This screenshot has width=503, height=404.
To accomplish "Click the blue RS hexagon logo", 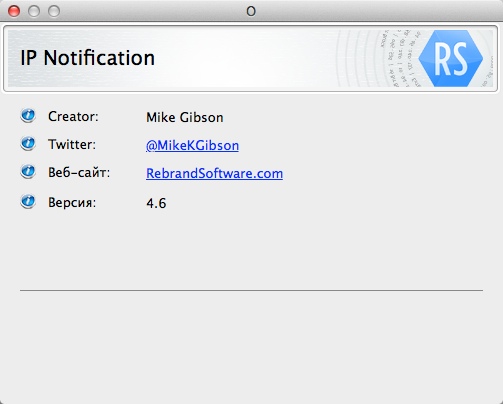I will pos(451,58).
